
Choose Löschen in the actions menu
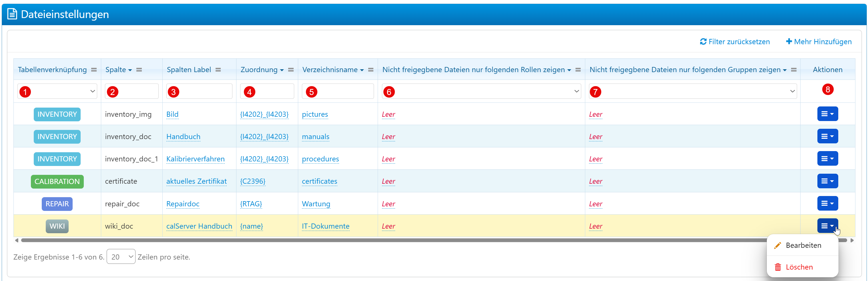click(799, 267)
